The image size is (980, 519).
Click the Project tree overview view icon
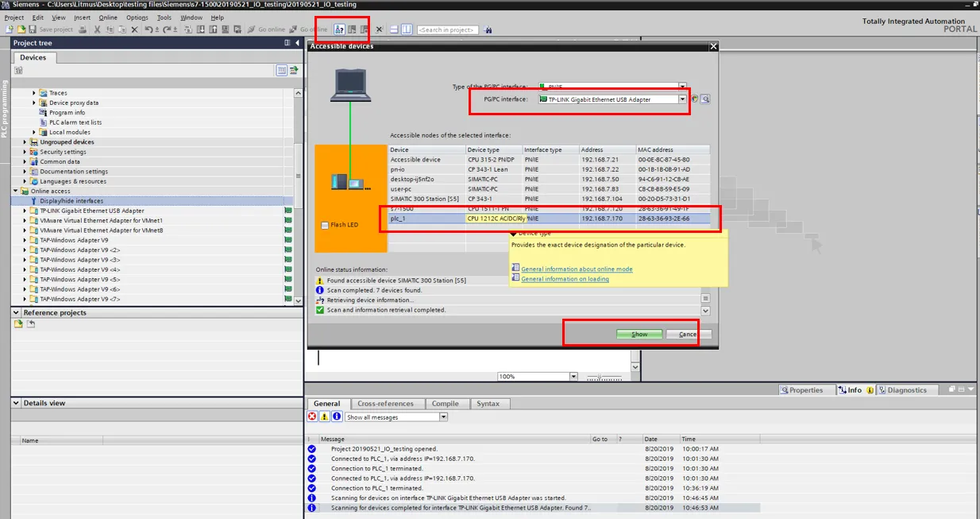pos(282,71)
